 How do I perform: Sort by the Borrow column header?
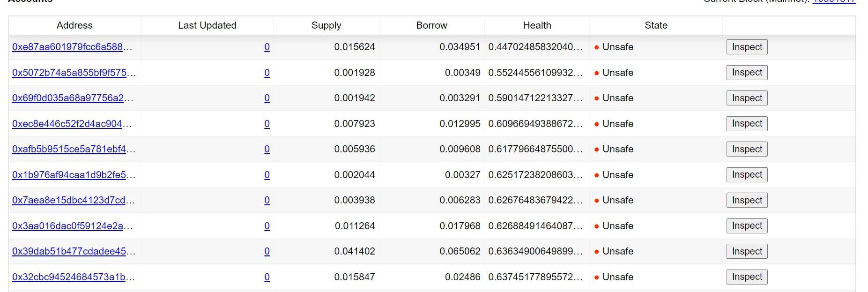[431, 25]
